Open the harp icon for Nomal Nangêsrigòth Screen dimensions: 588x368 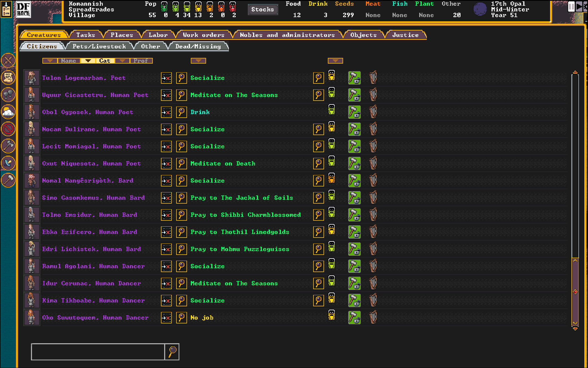pyautogui.click(x=373, y=180)
